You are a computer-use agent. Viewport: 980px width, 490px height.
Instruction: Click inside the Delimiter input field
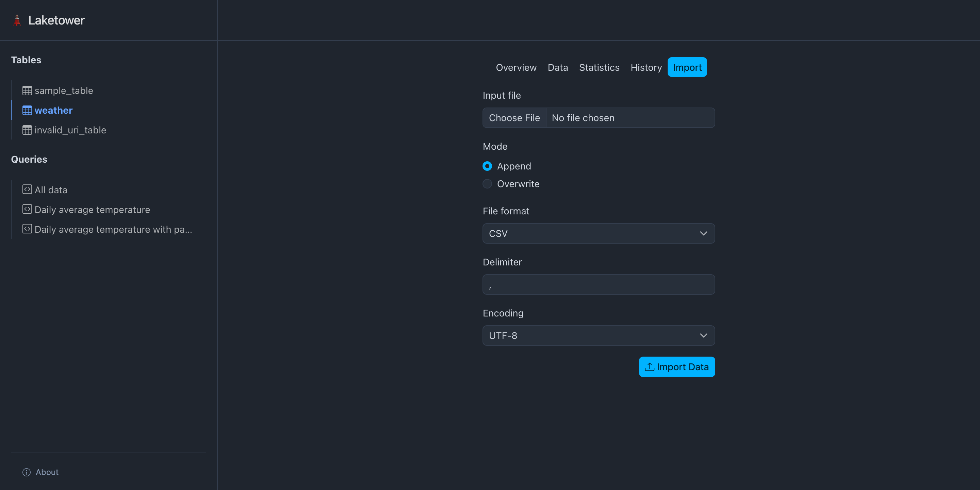598,284
